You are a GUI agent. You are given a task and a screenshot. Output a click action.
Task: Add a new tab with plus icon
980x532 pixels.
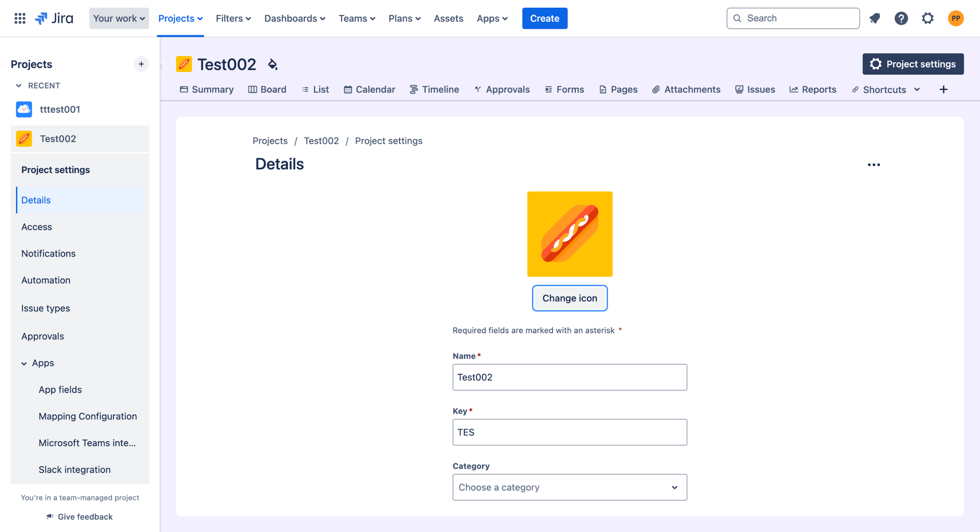pos(943,89)
